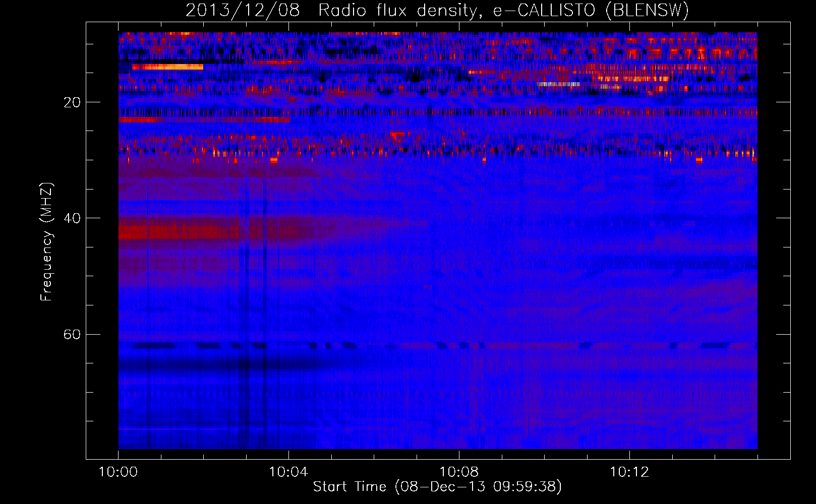
Task: Click the 10:12 time tick label
Action: click(629, 472)
